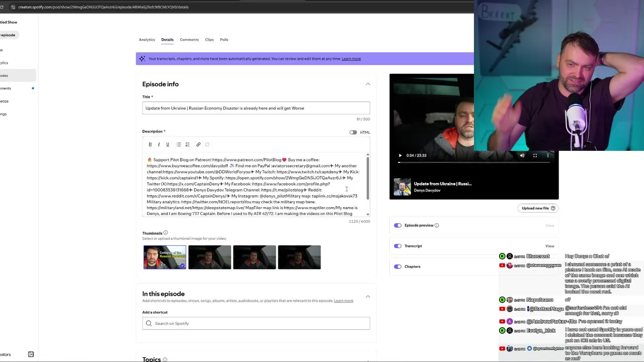This screenshot has height=362, width=644.
Task: Switch to the Analytics tab
Action: point(147,40)
